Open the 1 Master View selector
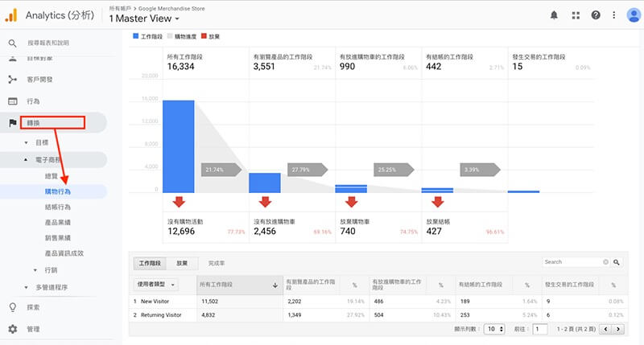644x345 pixels. (x=144, y=18)
